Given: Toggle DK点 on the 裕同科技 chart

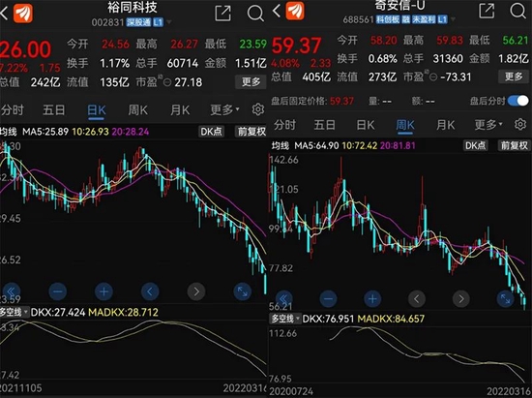Looking at the screenshot, I should 211,132.
